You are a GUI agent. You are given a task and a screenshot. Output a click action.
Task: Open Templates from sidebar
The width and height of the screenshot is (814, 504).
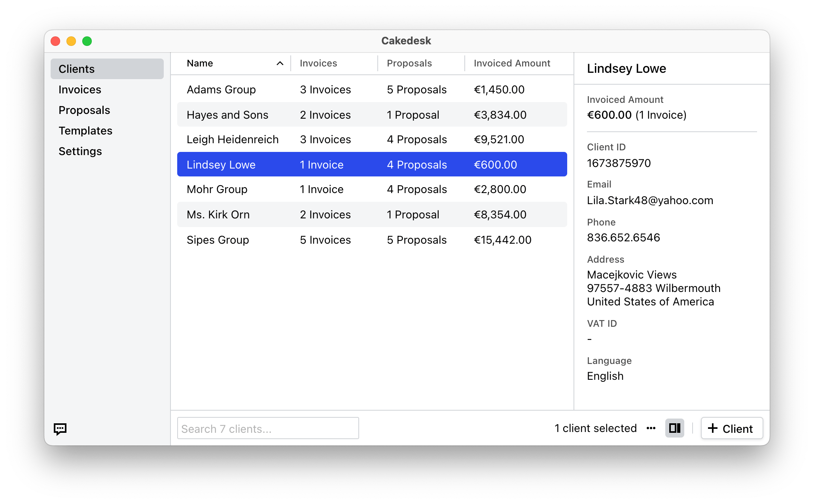click(85, 131)
